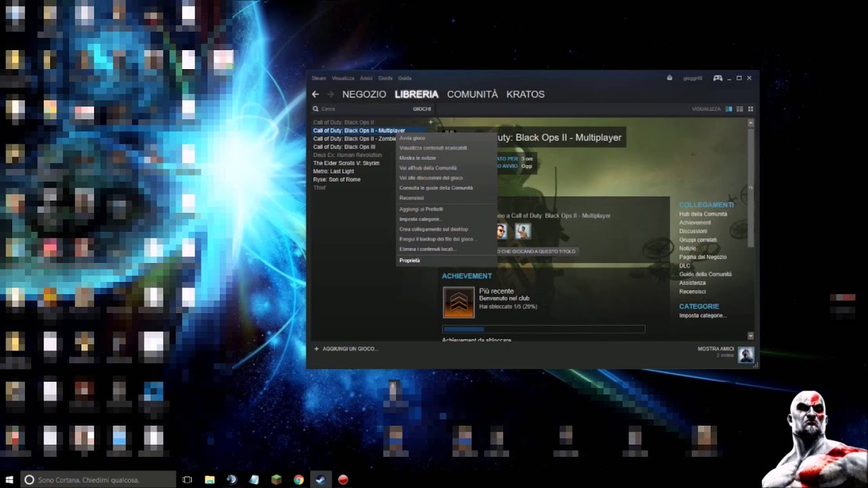Open friends list avatar at bottom right
The width and height of the screenshot is (868, 488).
746,354
